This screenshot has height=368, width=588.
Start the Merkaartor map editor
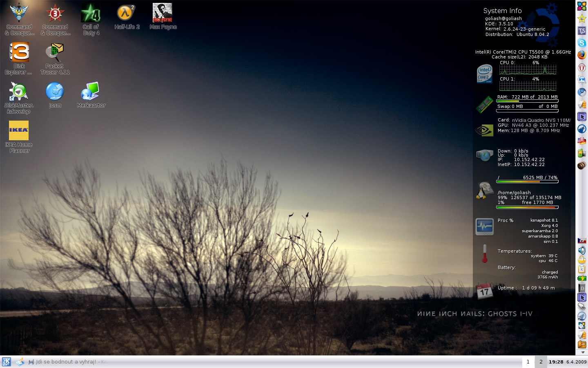[90, 92]
